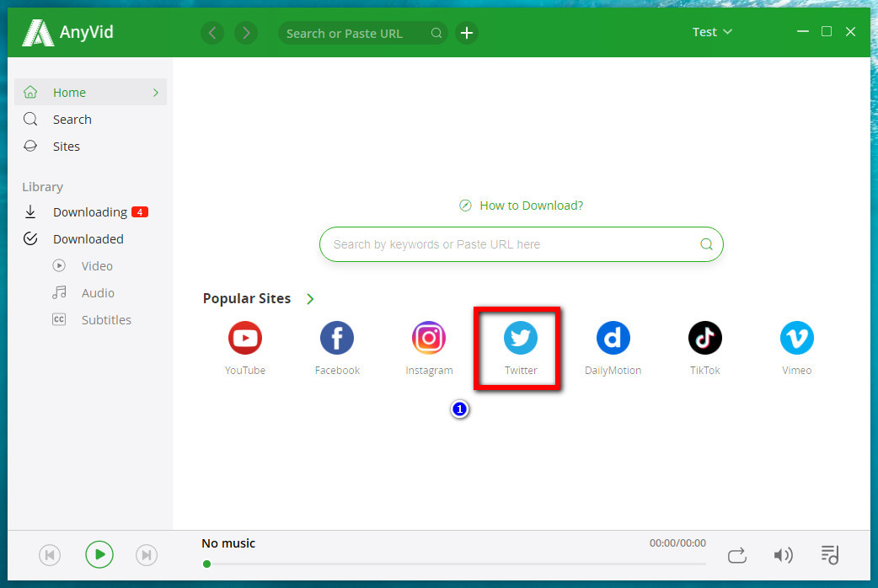Click the red 4 Downloading badge
The width and height of the screenshot is (878, 588).
139,212
